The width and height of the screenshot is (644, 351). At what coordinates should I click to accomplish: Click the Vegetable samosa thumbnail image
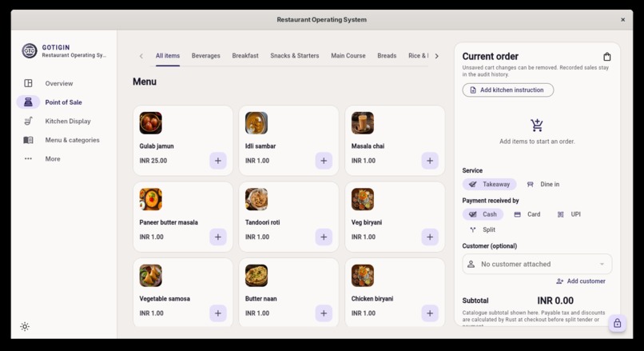pyautogui.click(x=150, y=275)
